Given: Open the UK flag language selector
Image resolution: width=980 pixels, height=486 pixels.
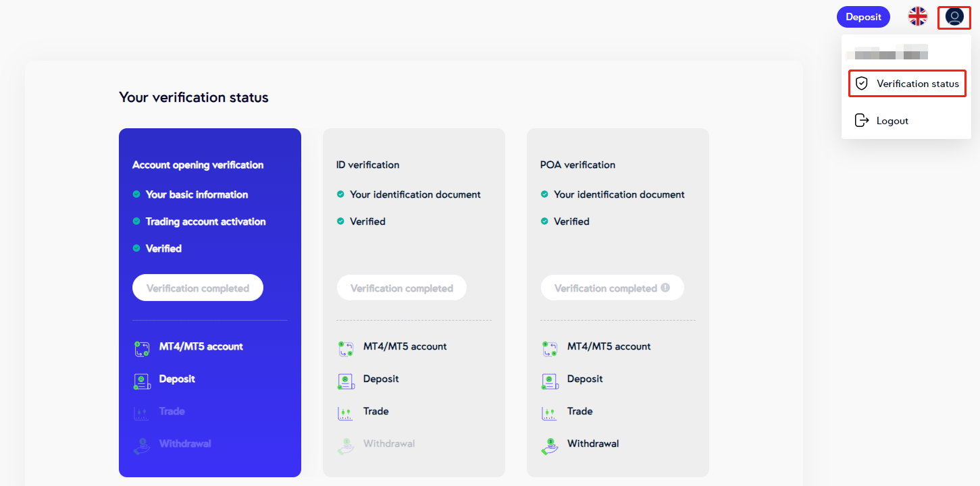Looking at the screenshot, I should pos(918,17).
